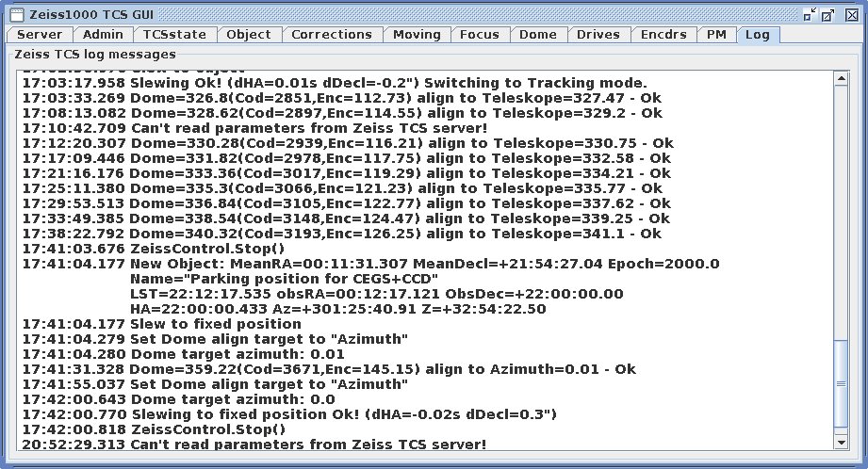Image resolution: width=868 pixels, height=469 pixels.
Task: Click log line "17:03:17.958 Slewing Ok!"
Action: [335, 83]
